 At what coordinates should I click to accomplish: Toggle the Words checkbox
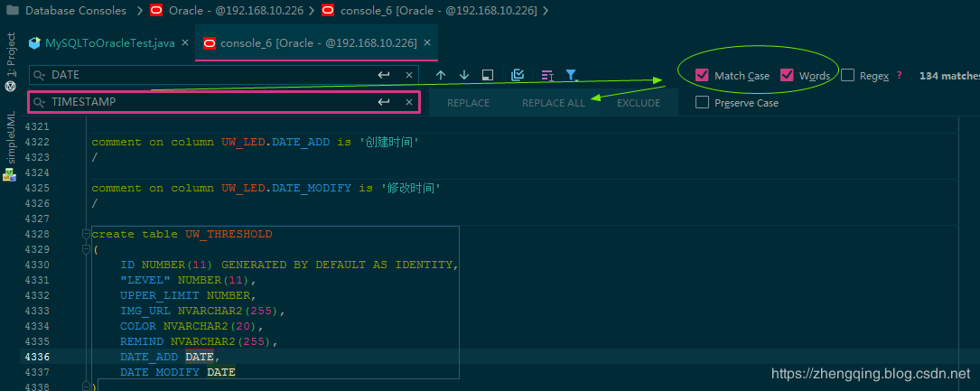pyautogui.click(x=787, y=76)
